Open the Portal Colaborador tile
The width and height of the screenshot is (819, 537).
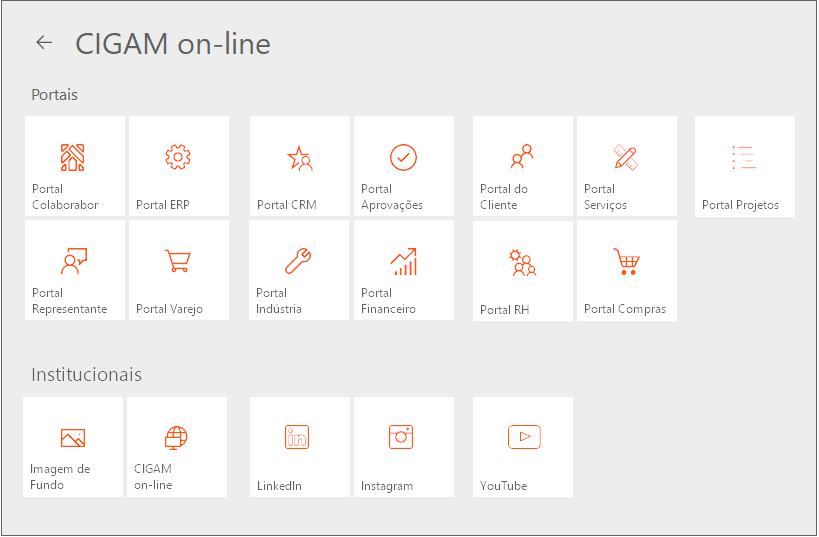74,167
